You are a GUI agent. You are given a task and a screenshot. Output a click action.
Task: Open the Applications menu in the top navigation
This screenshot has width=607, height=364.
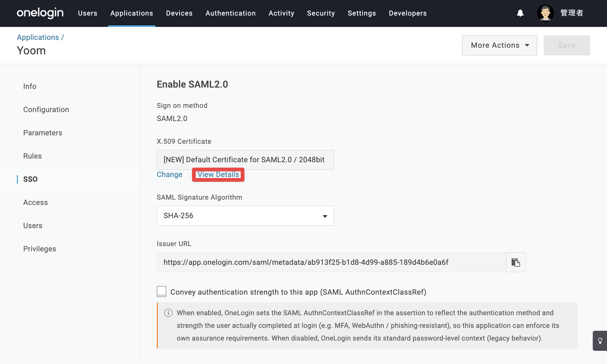point(132,13)
